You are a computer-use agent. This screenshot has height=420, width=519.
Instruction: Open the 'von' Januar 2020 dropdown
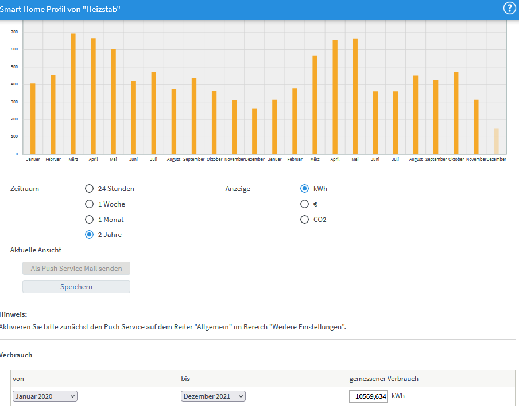click(x=45, y=396)
